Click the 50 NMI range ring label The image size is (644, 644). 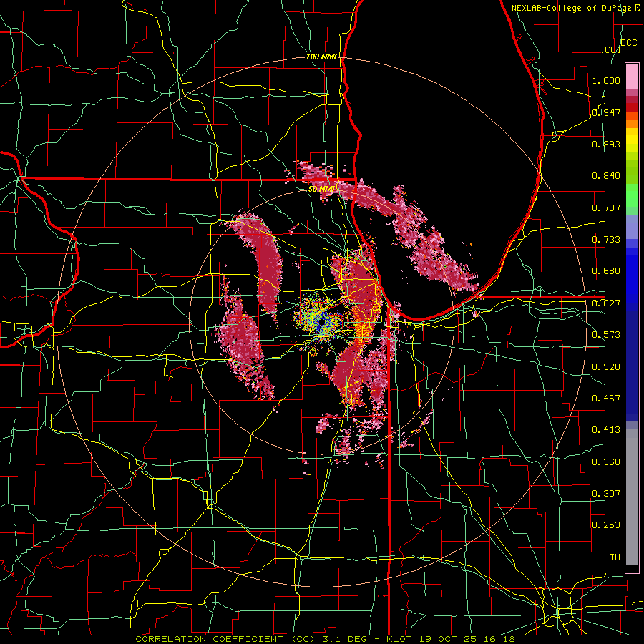pos(321,190)
